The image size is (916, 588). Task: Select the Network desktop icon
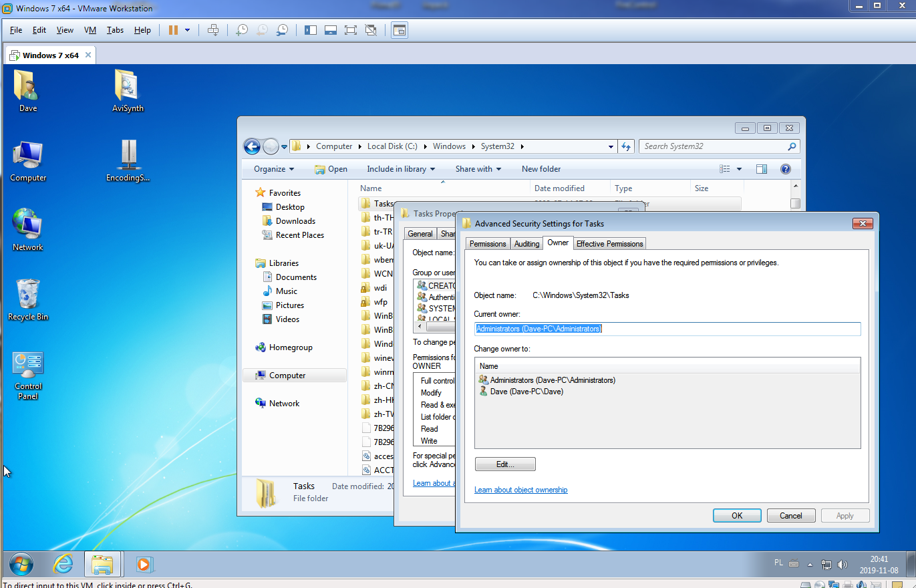click(x=28, y=231)
